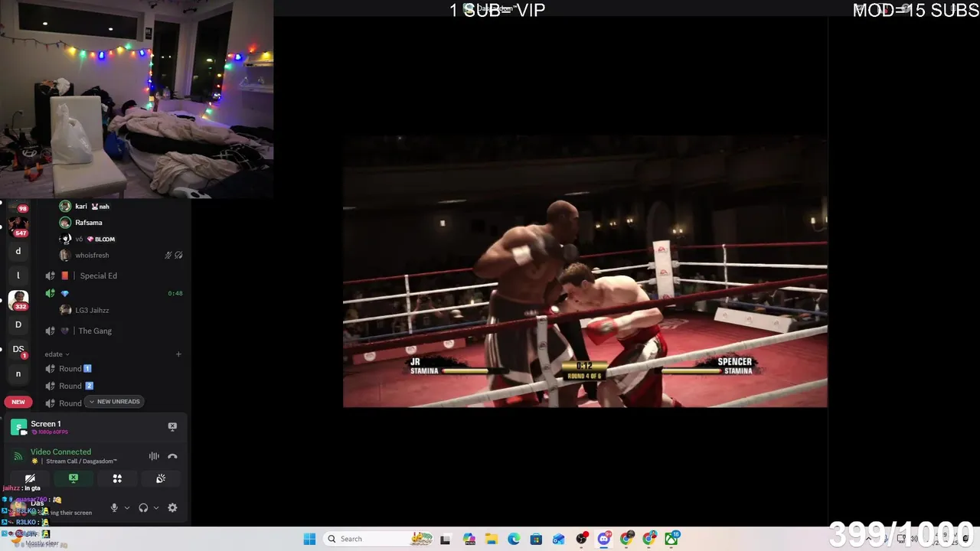Open the Activities launcher
The image size is (980, 551).
click(x=117, y=478)
